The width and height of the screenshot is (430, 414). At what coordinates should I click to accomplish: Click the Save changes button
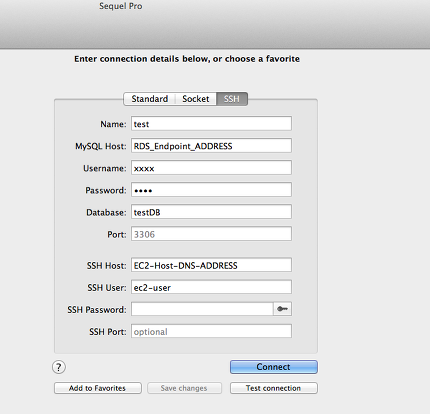(x=184, y=388)
